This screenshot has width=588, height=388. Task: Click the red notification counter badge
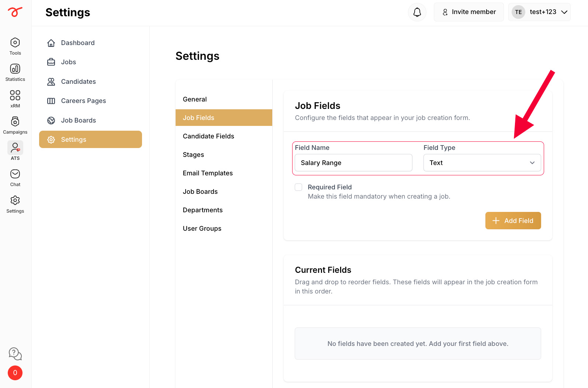tap(15, 373)
